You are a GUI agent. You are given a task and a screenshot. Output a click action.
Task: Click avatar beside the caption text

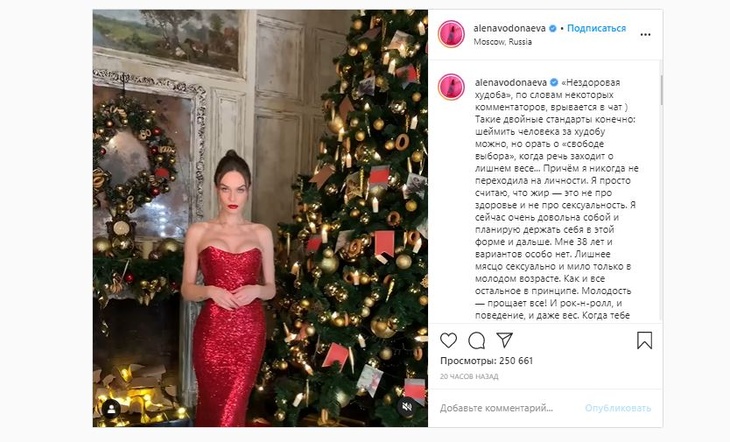point(451,87)
